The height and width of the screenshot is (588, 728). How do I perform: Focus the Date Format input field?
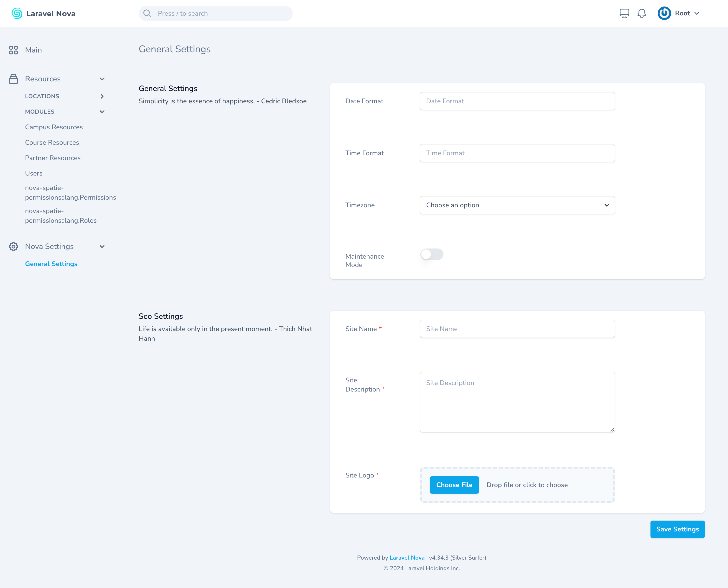pos(517,101)
